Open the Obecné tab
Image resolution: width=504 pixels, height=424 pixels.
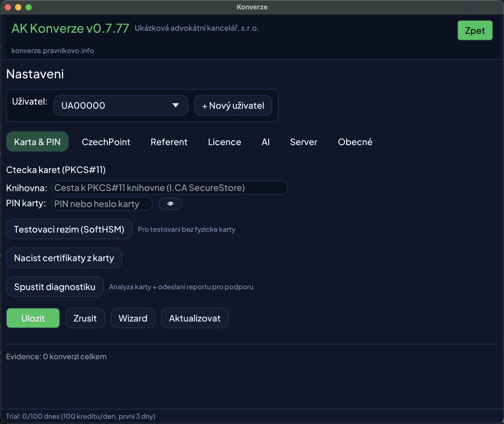click(x=355, y=142)
